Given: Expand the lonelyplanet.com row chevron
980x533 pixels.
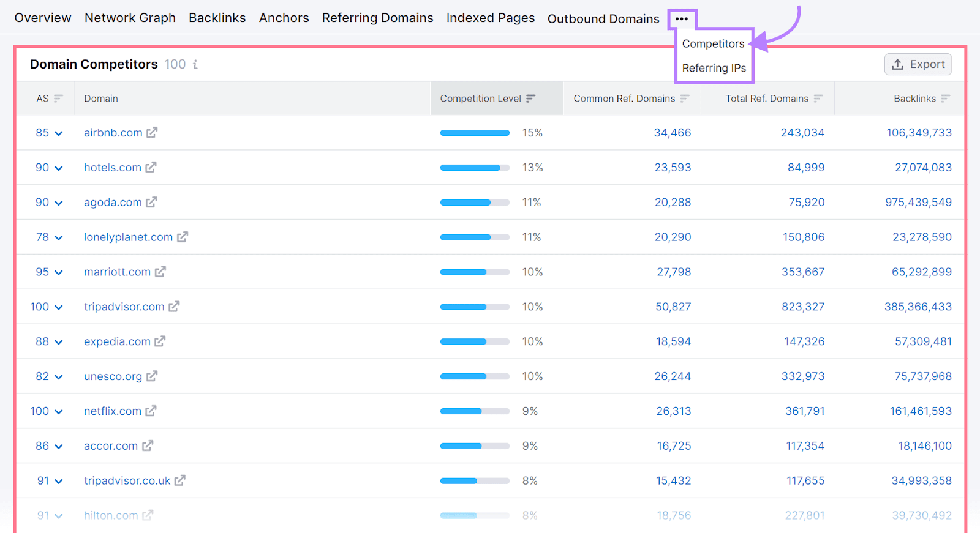Looking at the screenshot, I should click(x=59, y=238).
